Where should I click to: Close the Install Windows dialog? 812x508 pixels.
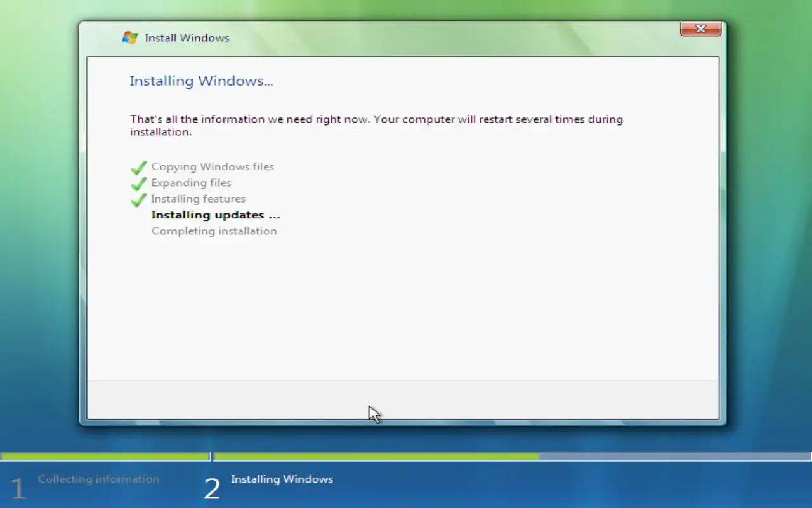[700, 29]
